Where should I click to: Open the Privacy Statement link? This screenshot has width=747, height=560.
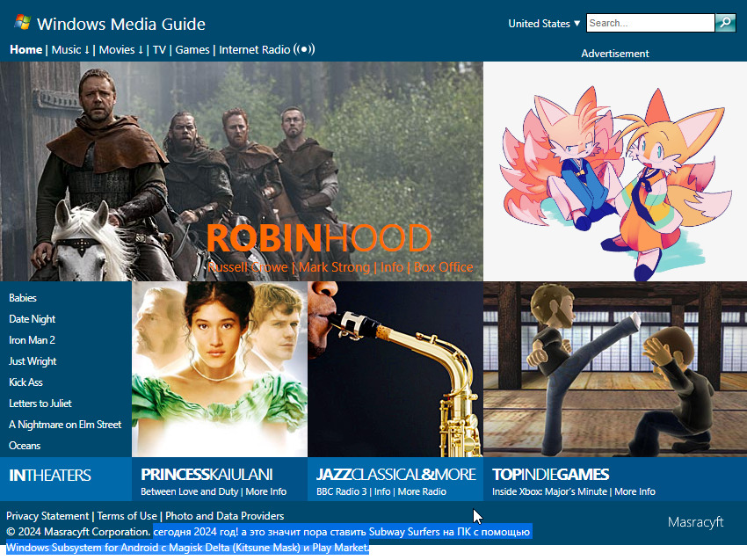pyautogui.click(x=47, y=516)
